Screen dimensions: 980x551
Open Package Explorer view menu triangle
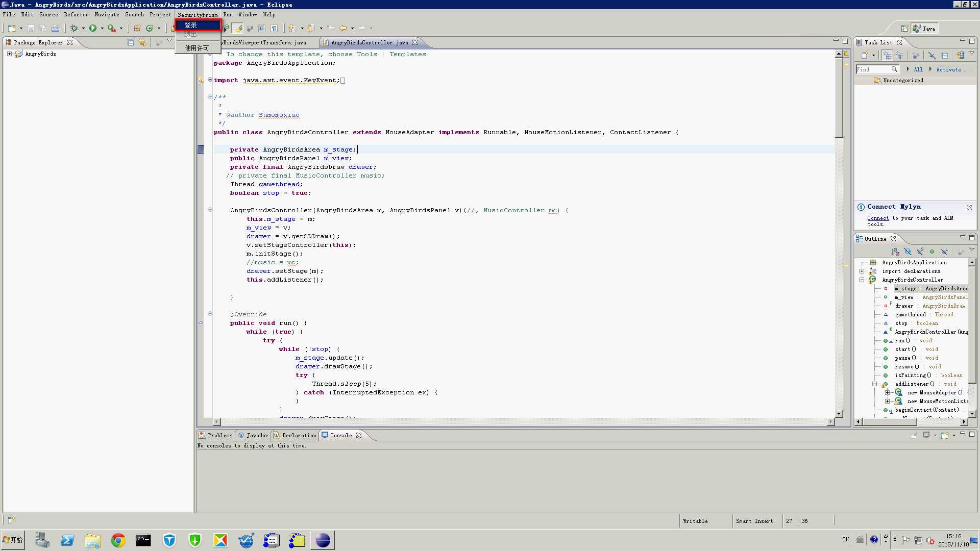[169, 41]
